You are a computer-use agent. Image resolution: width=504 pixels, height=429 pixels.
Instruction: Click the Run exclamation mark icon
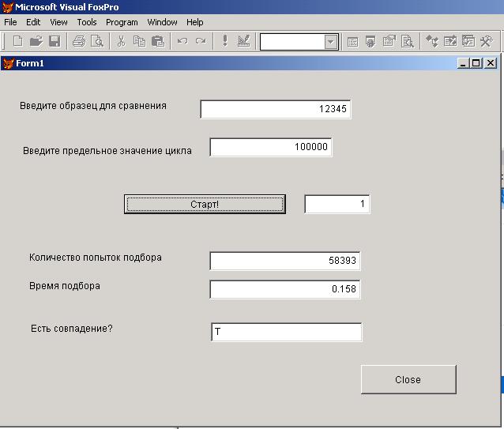(224, 41)
